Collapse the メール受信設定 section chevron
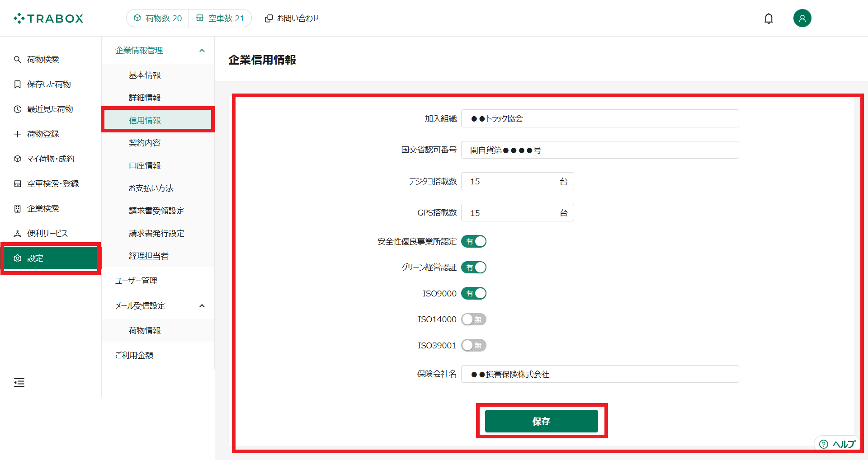Viewport: 868px width, 460px height. click(x=202, y=306)
